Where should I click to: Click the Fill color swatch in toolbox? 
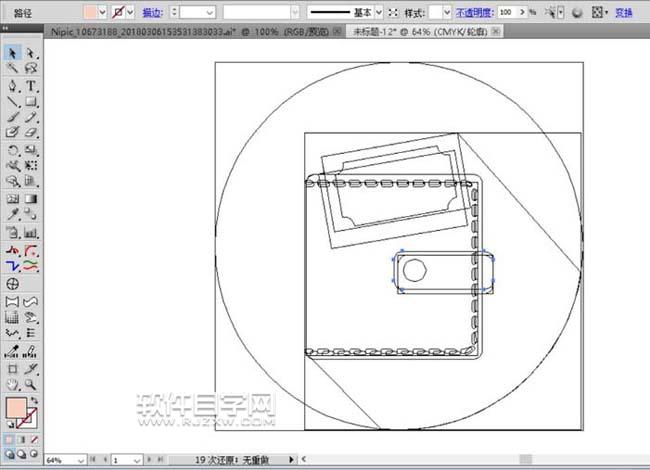coord(16,407)
